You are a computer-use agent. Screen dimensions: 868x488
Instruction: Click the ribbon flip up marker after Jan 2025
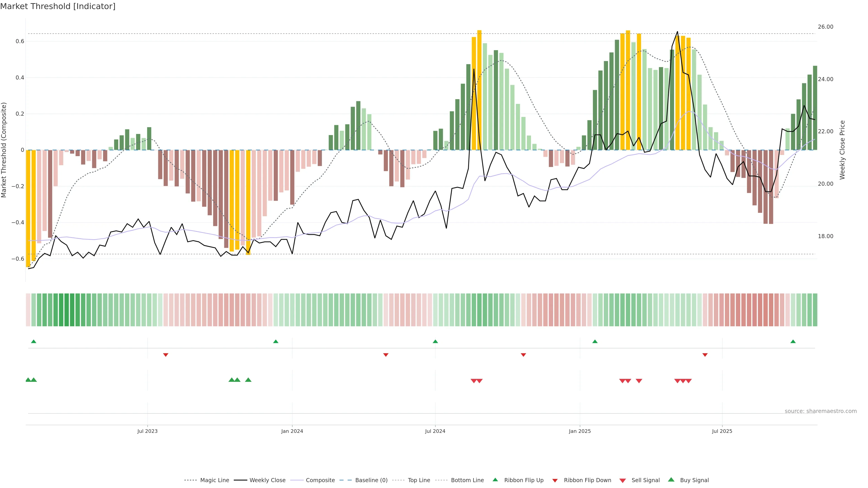point(595,342)
